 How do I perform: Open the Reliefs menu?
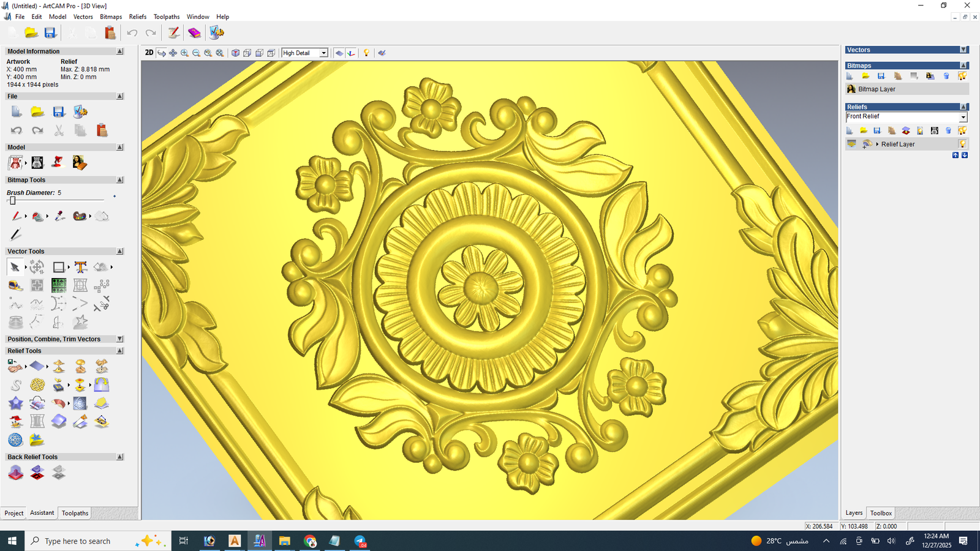(x=137, y=17)
